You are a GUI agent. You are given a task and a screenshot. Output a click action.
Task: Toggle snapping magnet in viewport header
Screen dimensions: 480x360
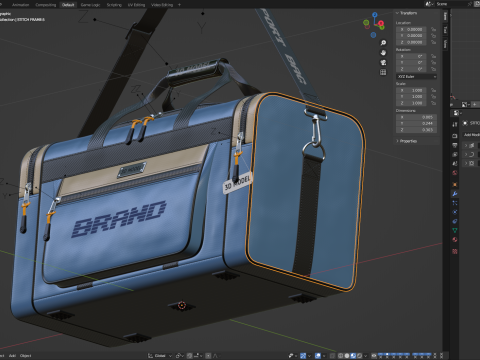point(189,356)
